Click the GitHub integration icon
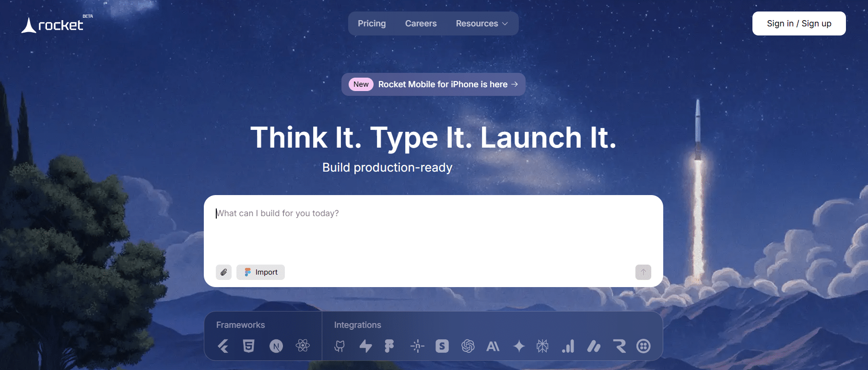The width and height of the screenshot is (868, 370). pyautogui.click(x=340, y=346)
